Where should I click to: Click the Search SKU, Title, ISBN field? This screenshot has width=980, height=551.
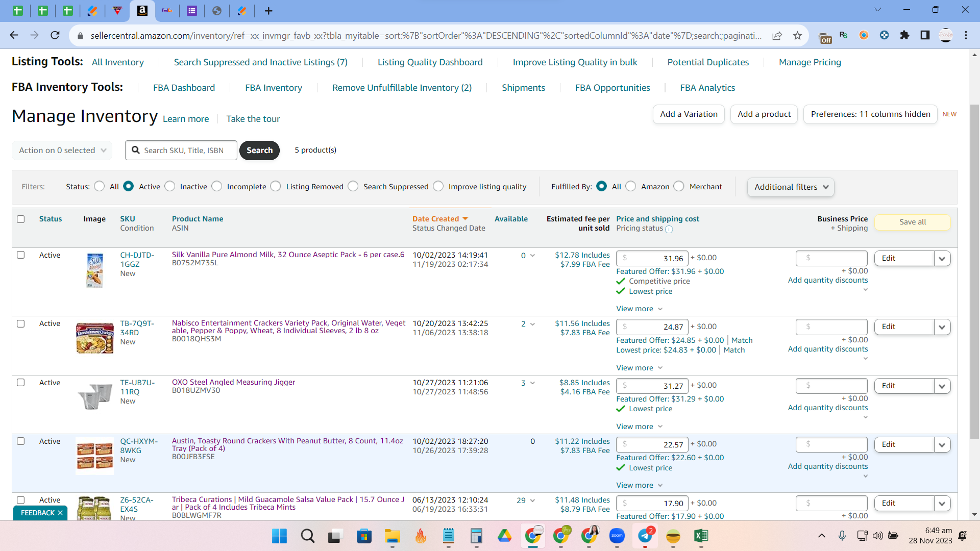coord(181,151)
